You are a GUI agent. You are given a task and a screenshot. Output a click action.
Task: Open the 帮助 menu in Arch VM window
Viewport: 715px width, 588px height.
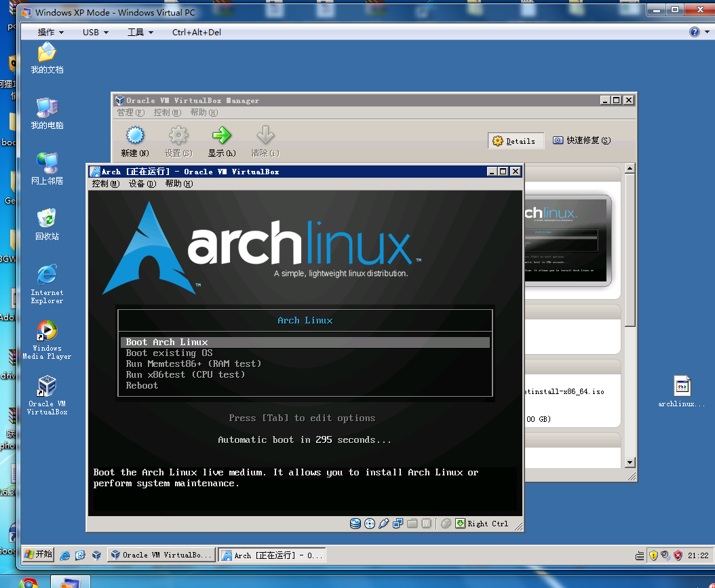pyautogui.click(x=179, y=184)
